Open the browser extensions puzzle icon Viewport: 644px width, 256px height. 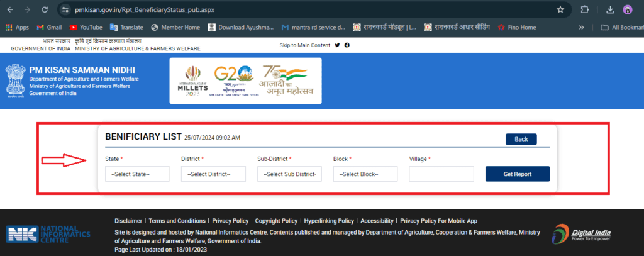(x=584, y=9)
